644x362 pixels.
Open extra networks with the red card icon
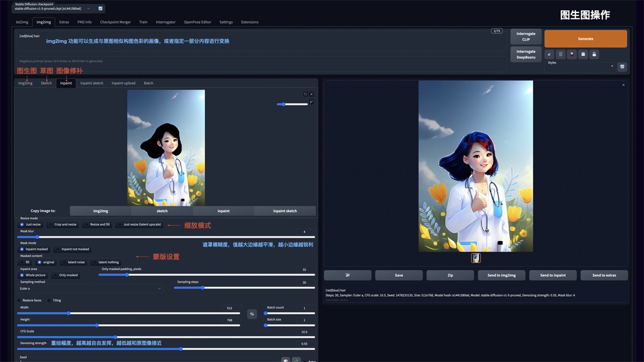tap(572, 54)
